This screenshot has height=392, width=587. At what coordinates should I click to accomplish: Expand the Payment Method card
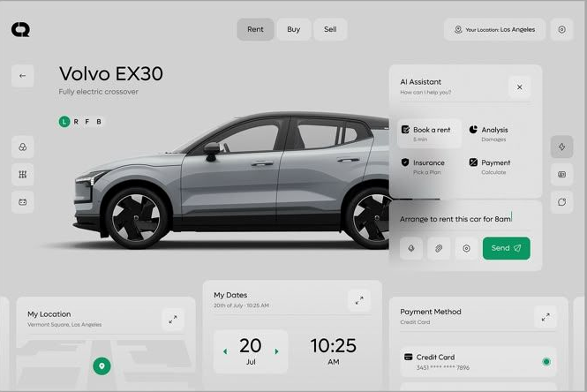coord(545,317)
